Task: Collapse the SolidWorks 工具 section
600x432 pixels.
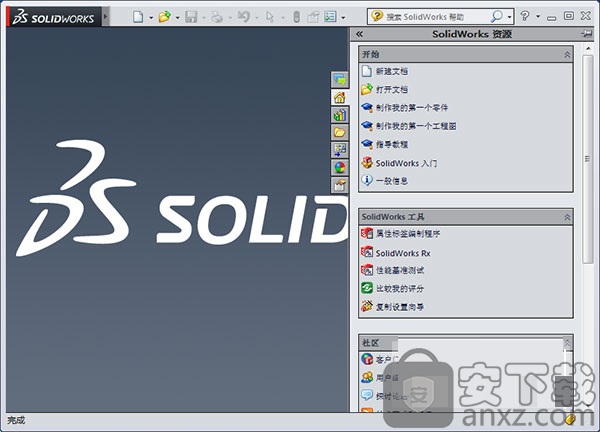Action: click(567, 217)
